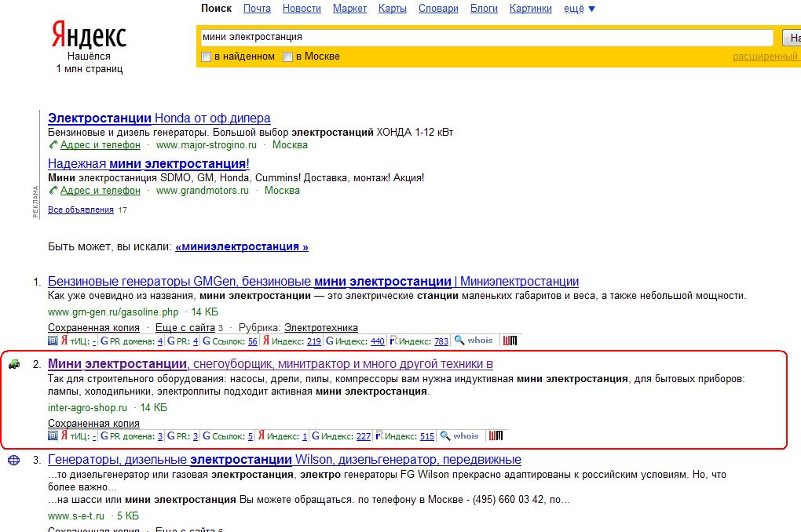Click the phone icon beside grandmotors.ru ad address
The width and height of the screenshot is (801, 532).
pyautogui.click(x=53, y=191)
